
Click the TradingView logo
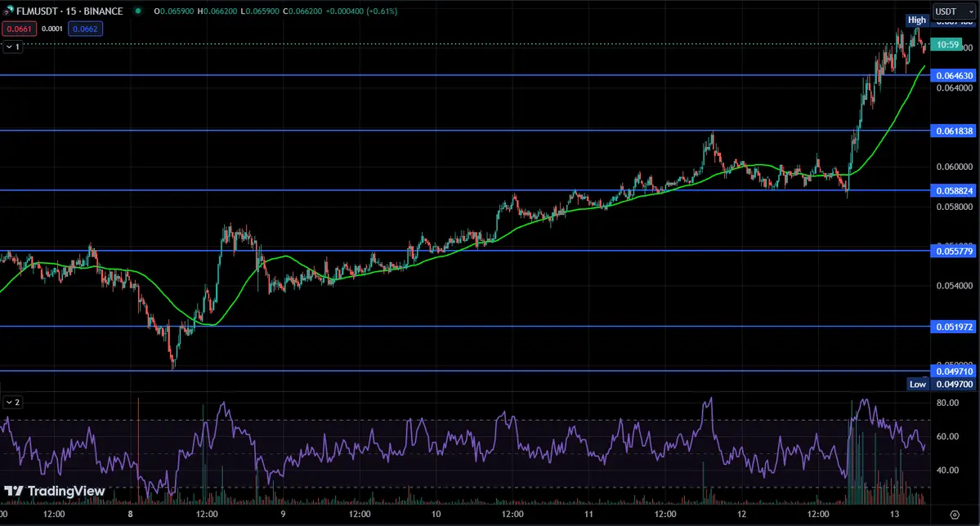tap(55, 491)
